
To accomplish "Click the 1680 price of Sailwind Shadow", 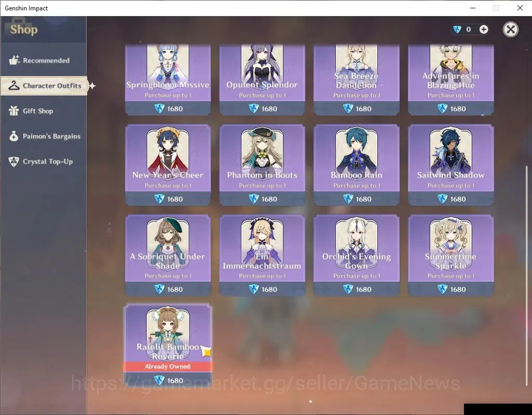I will point(458,199).
